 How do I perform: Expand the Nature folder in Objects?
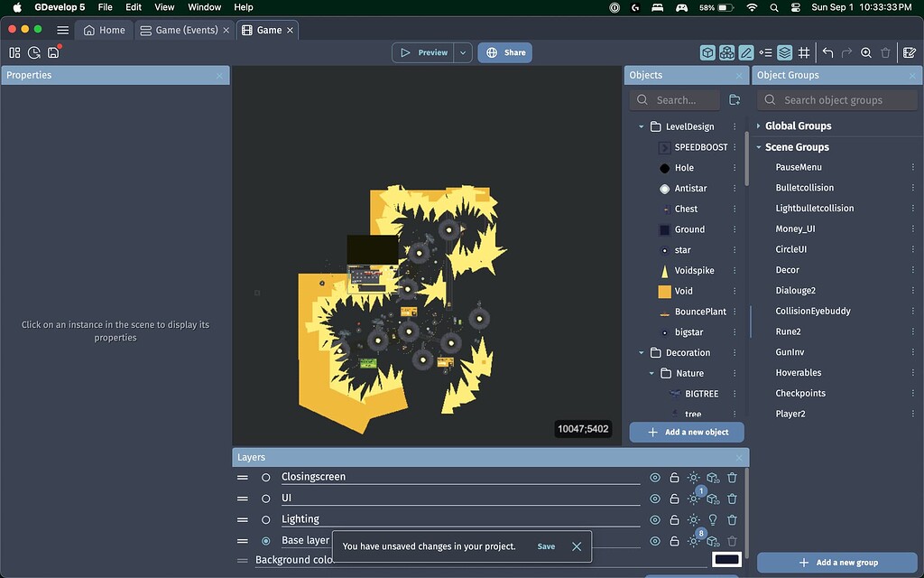coord(653,373)
